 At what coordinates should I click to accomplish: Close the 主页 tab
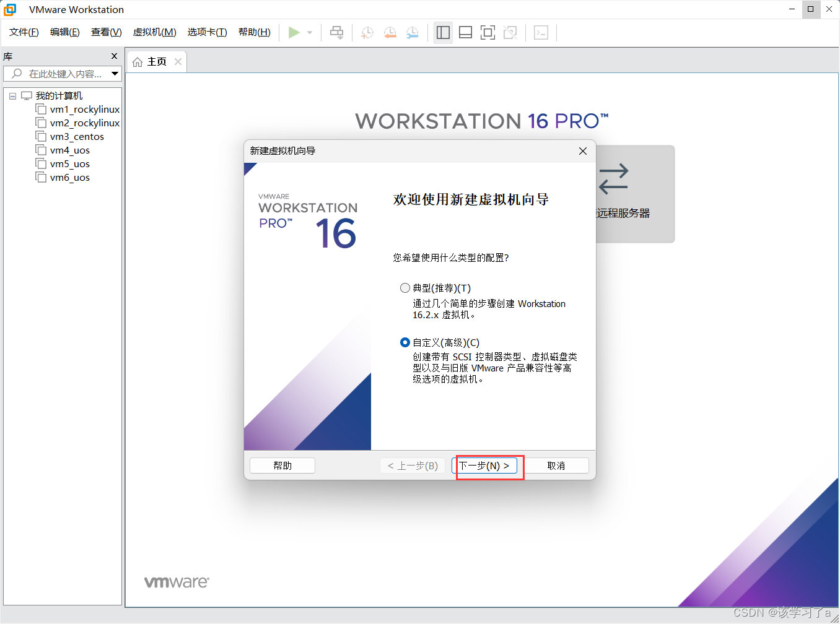(178, 62)
